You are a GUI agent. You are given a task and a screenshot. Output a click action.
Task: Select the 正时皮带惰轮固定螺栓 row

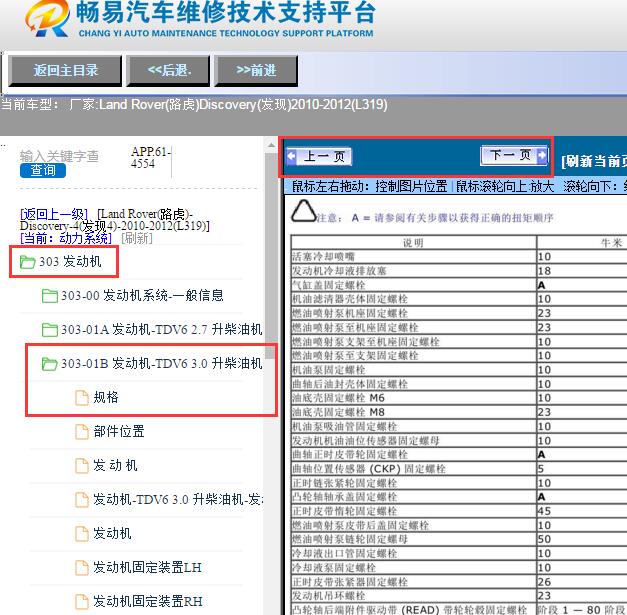[459, 511]
